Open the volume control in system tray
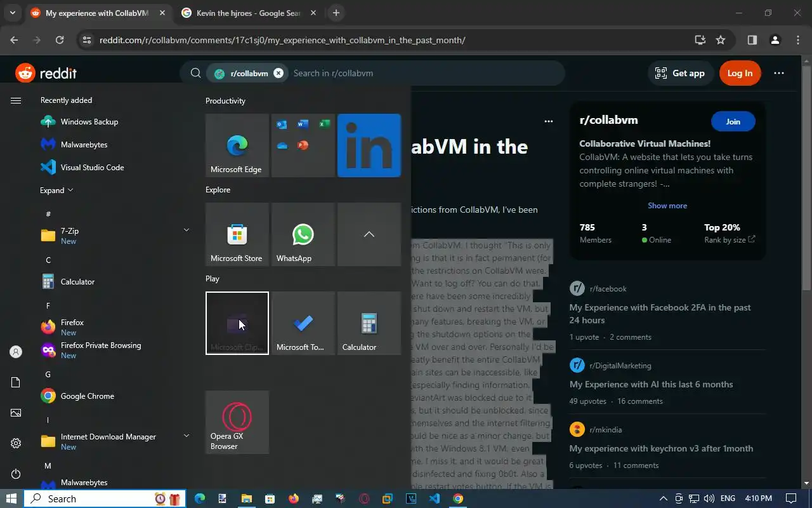Viewport: 812px width, 508px height. coord(709,498)
